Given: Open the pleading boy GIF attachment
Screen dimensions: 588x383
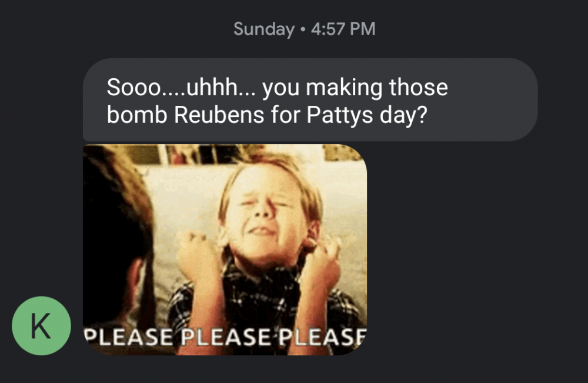Looking at the screenshot, I should pos(225,249).
